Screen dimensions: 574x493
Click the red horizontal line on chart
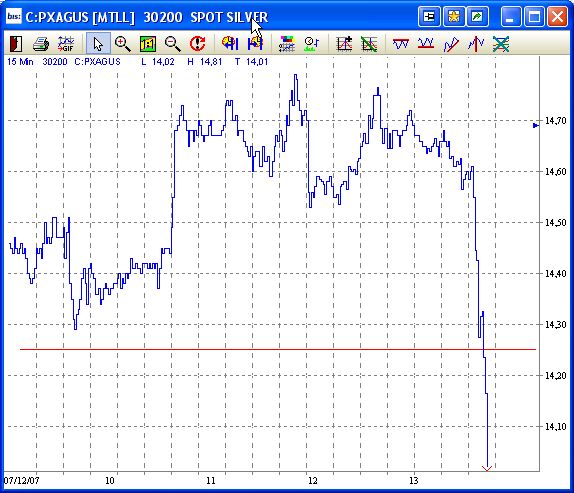tap(278, 350)
